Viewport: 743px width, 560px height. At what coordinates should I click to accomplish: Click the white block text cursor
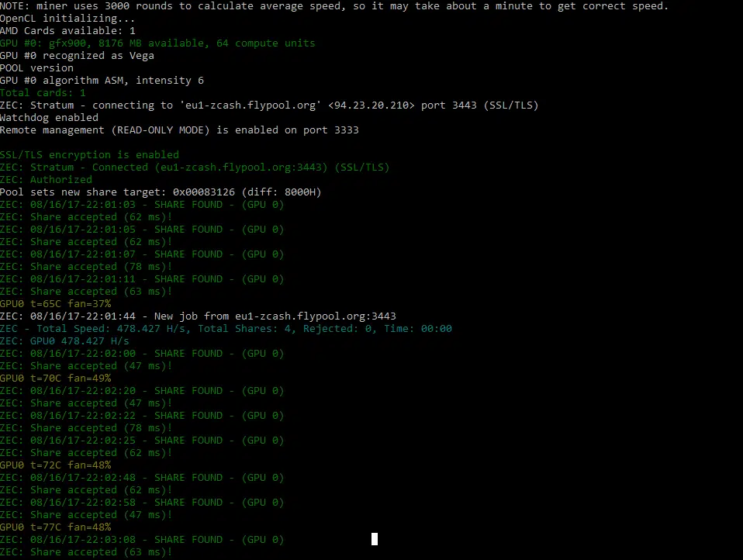pyautogui.click(x=375, y=539)
